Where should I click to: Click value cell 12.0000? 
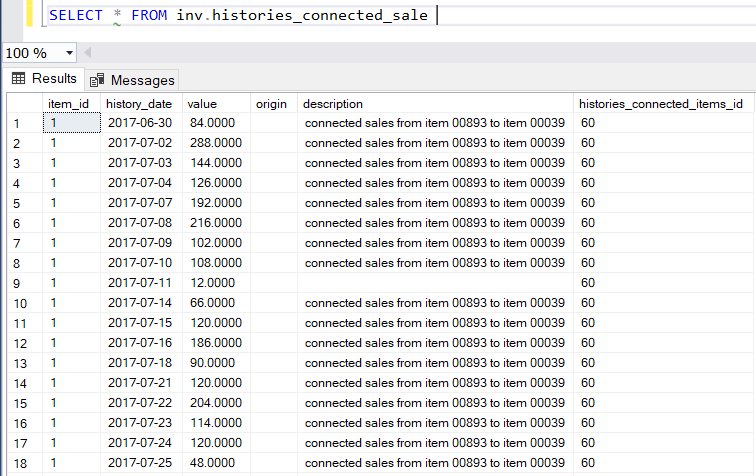pos(216,283)
